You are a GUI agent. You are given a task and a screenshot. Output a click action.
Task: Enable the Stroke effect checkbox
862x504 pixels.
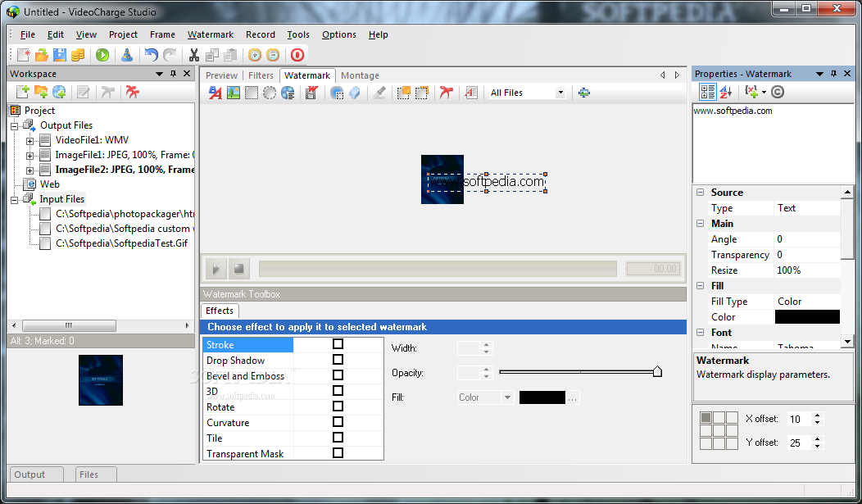pyautogui.click(x=338, y=343)
